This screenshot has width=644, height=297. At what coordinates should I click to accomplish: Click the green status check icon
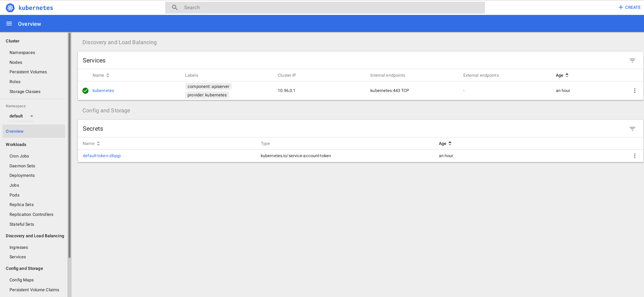[85, 91]
